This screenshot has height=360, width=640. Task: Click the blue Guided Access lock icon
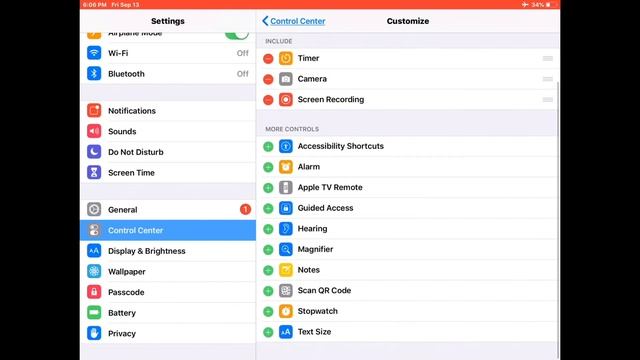click(x=286, y=208)
